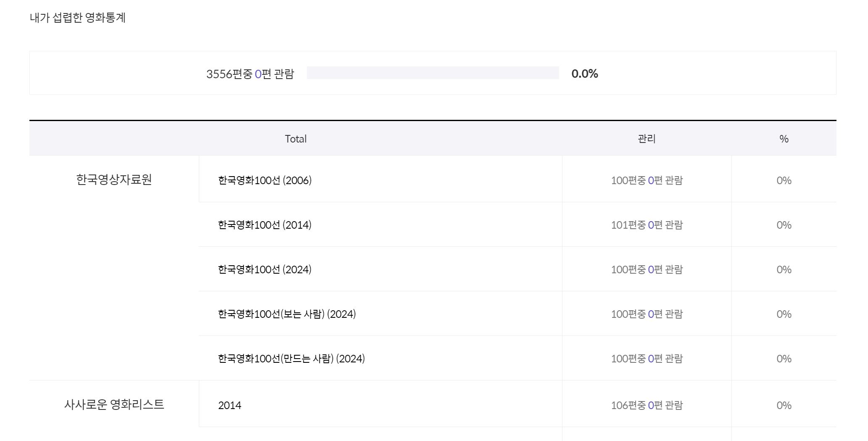Viewport: 868px width, 441px height.
Task: Click the 0.0% overall percentage
Action: tap(585, 74)
